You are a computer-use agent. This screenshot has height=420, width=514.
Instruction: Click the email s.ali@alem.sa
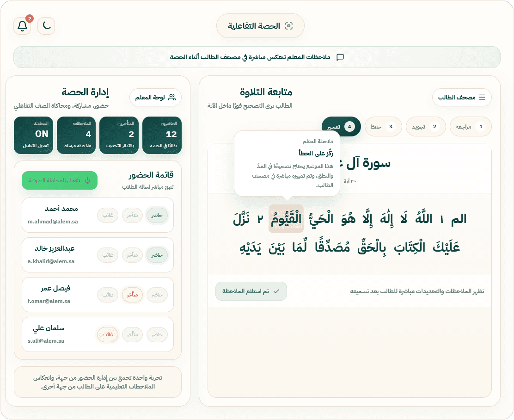pyautogui.click(x=46, y=340)
